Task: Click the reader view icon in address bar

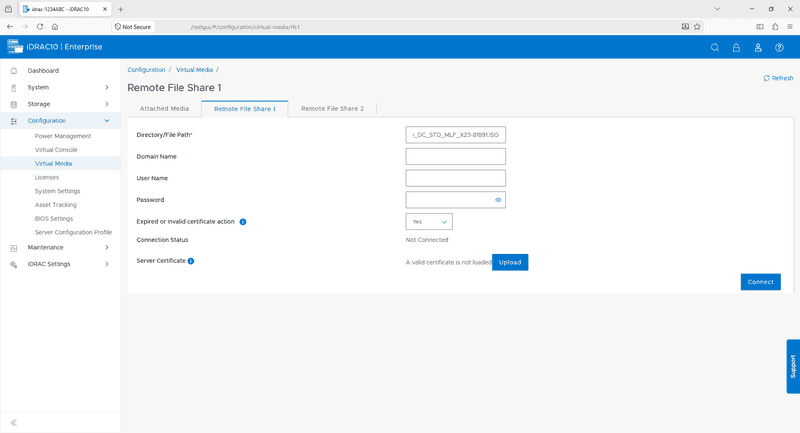Action: coord(685,27)
